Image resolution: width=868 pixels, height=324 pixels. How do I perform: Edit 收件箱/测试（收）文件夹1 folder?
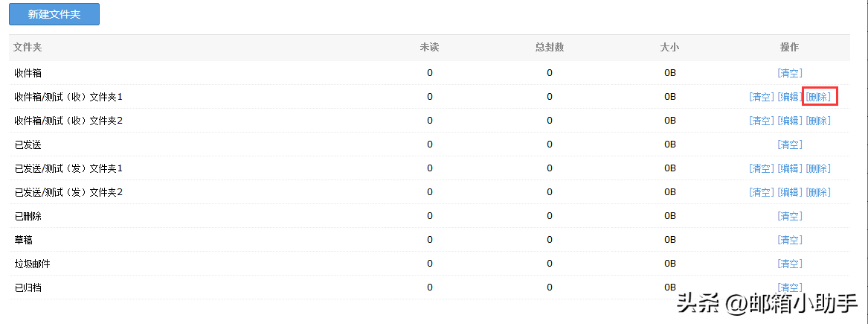789,97
